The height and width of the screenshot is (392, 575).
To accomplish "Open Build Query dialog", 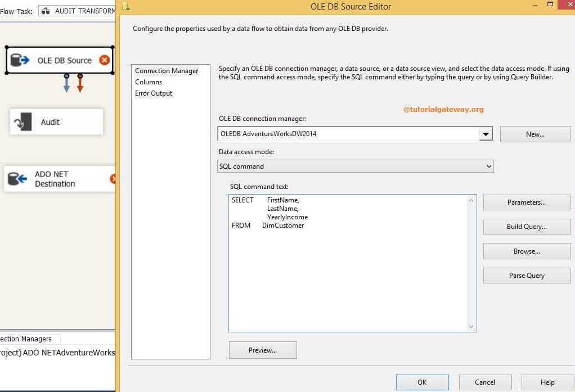I will (x=527, y=226).
